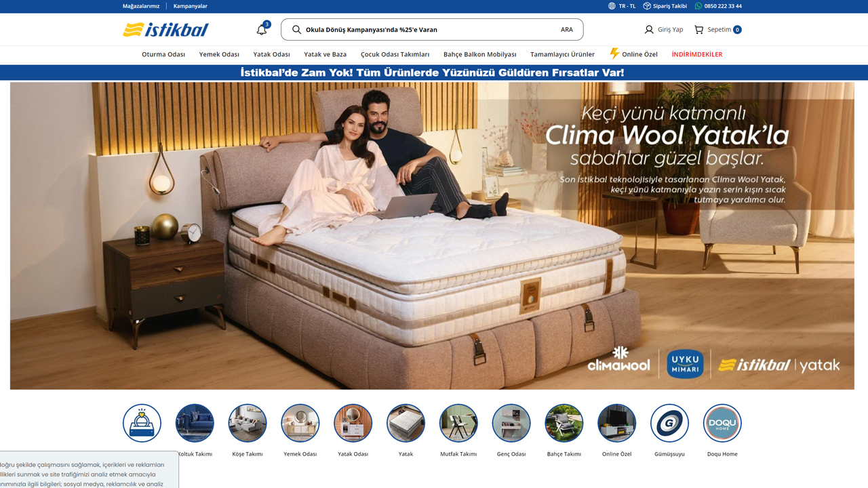Screen dimensions: 868x488
Task: Open the Yatak Odası menu item
Action: [271, 54]
